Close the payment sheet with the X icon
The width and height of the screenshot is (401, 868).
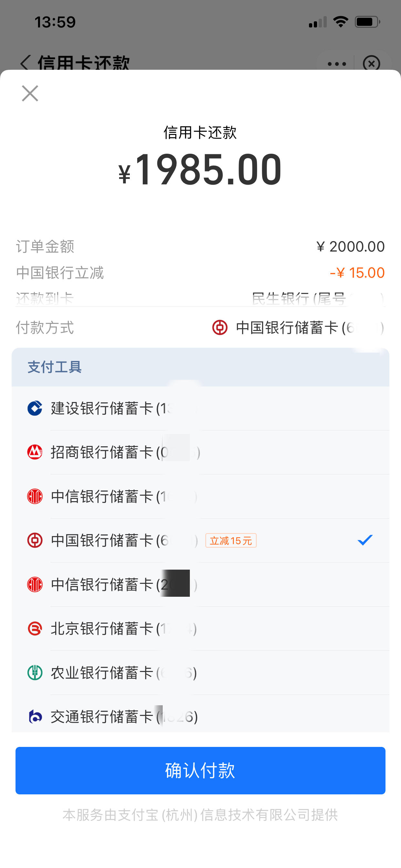click(30, 93)
